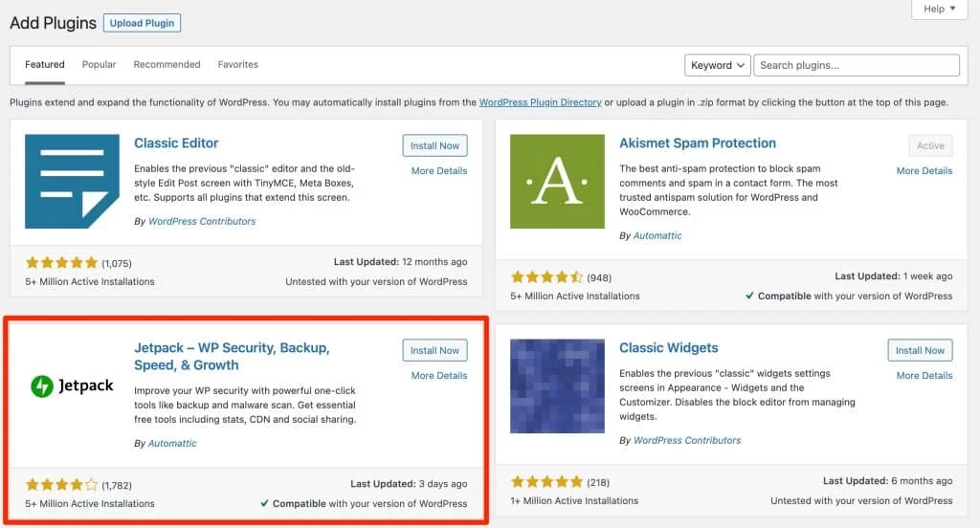Screen dimensions: 980x528
Task: Click the Akismet star rating
Action: click(x=546, y=276)
